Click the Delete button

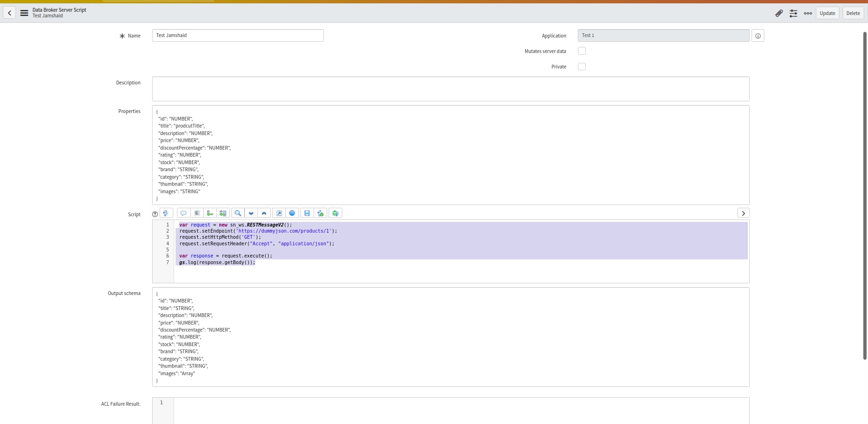[853, 13]
